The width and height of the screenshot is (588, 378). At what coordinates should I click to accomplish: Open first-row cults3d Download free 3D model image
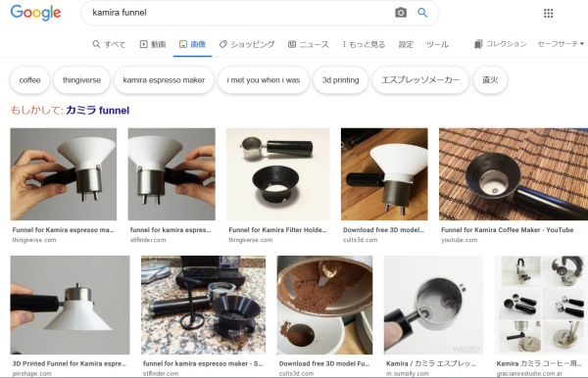[384, 174]
